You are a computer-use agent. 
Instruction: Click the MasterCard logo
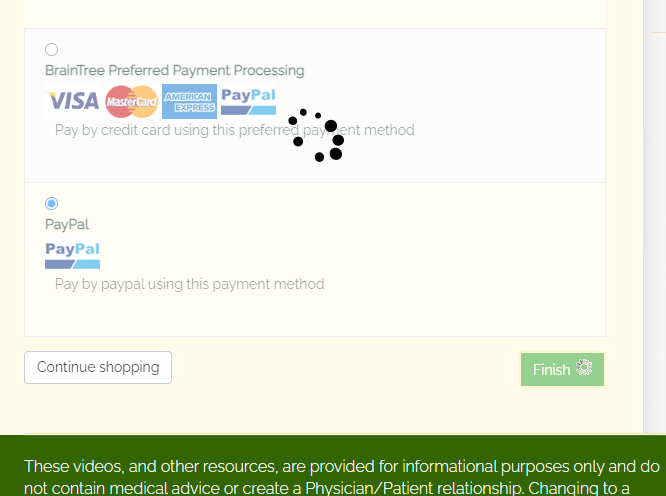(131, 101)
